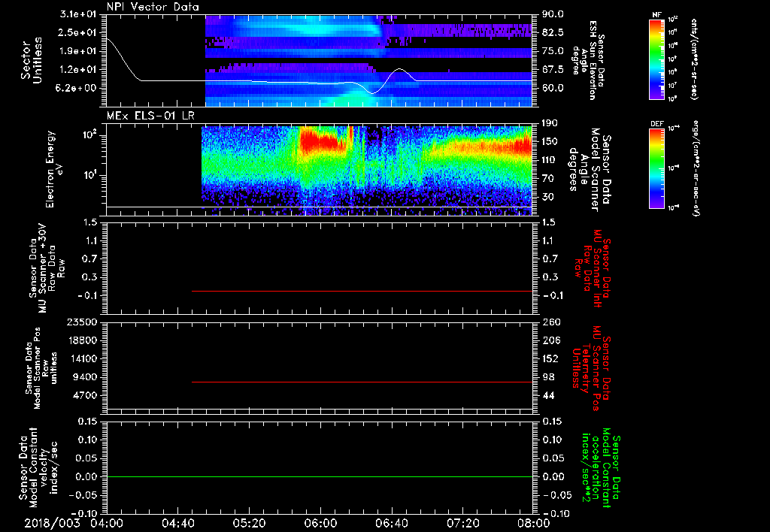Click the '23500' scanner position axis value
Screen dimensions: 770x532
[83, 322]
